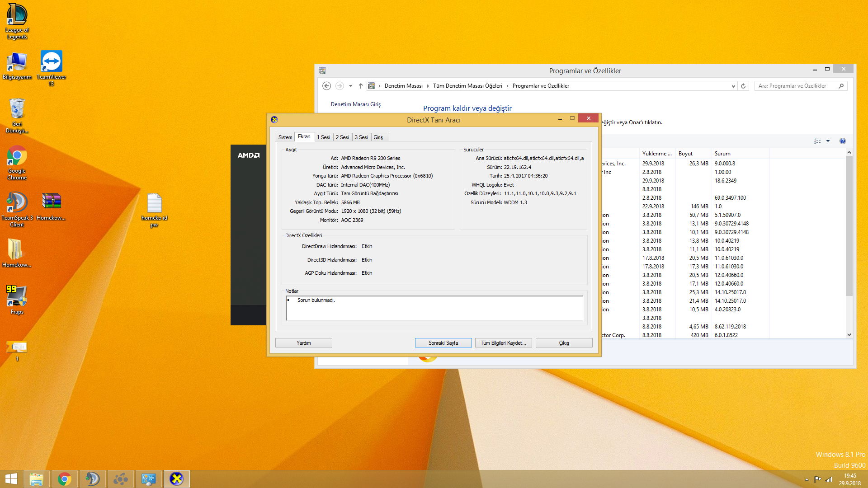Expand the view options dropdown arrow
This screenshot has height=488, width=868.
pyautogui.click(x=828, y=141)
